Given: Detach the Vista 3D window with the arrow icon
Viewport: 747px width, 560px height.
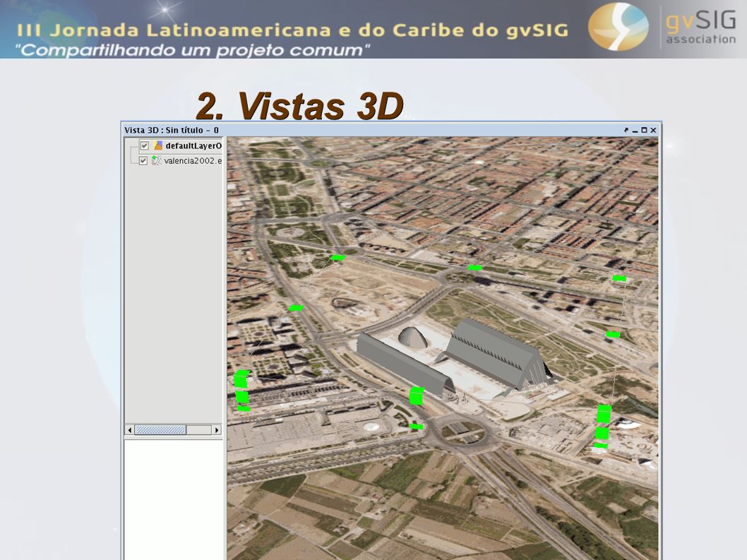Looking at the screenshot, I should point(626,130).
